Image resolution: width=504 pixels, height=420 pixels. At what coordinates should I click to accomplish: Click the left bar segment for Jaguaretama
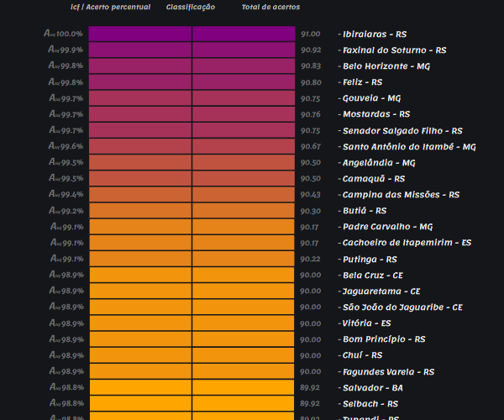(140, 291)
